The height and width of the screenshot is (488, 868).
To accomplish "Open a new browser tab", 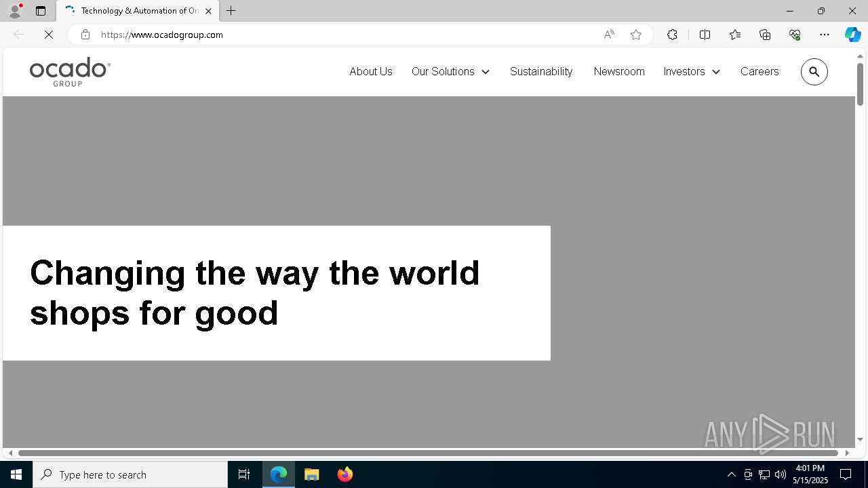I will coord(231,11).
